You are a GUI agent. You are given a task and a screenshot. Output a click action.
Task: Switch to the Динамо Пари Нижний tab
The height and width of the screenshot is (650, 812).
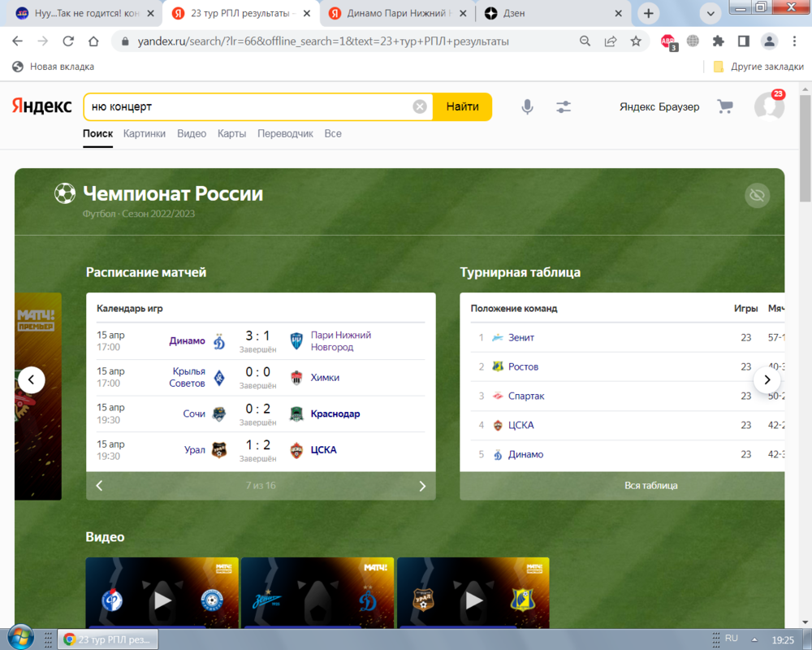399,14
